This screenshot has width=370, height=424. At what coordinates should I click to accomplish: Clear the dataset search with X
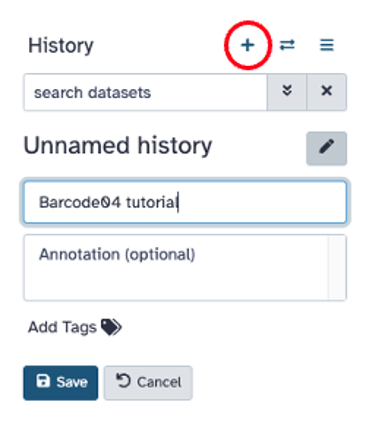327,92
